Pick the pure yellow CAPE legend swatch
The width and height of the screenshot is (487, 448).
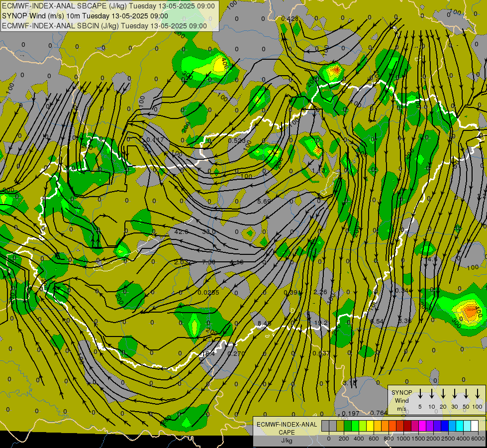point(370,426)
